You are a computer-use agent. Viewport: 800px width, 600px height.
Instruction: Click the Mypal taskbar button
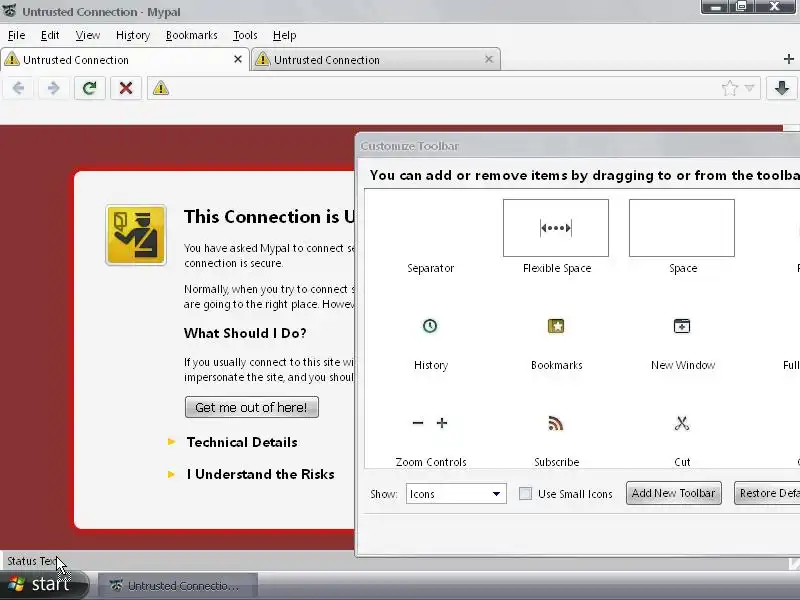[x=178, y=586]
